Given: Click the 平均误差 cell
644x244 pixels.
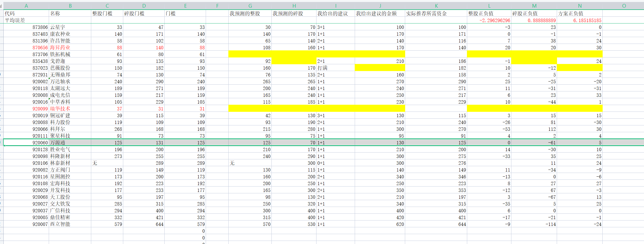Looking at the screenshot, I should (26, 20).
